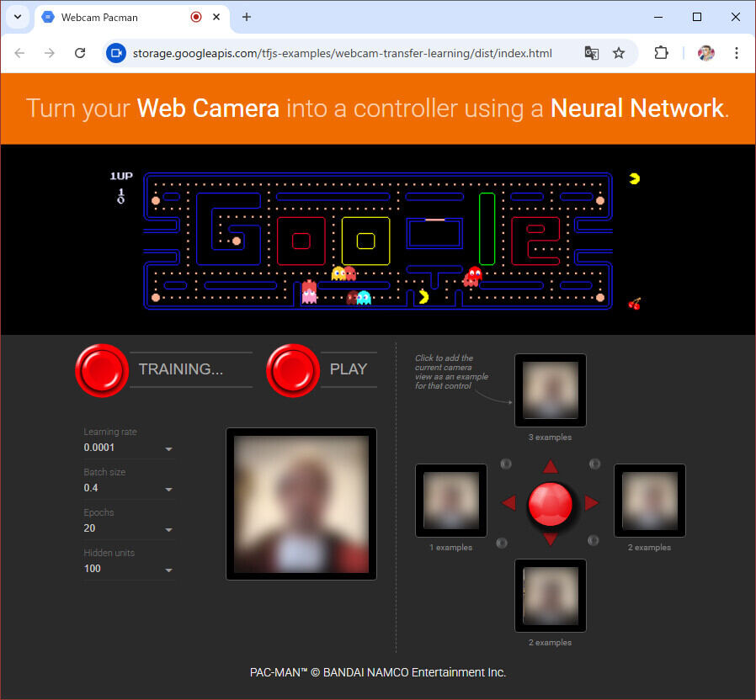Click the tab recording indicator
This screenshot has width=756, height=700.
click(x=196, y=17)
